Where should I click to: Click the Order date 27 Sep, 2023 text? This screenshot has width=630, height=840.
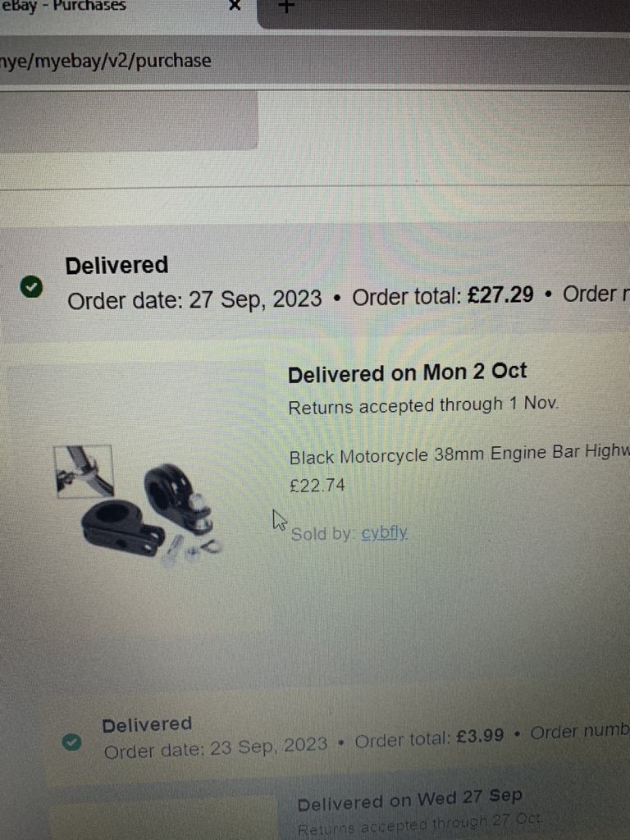click(x=194, y=299)
